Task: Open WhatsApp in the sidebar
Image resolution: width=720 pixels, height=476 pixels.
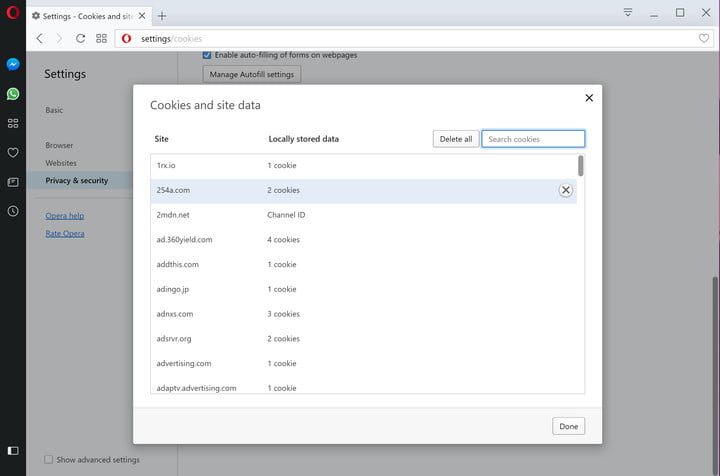Action: (x=13, y=93)
